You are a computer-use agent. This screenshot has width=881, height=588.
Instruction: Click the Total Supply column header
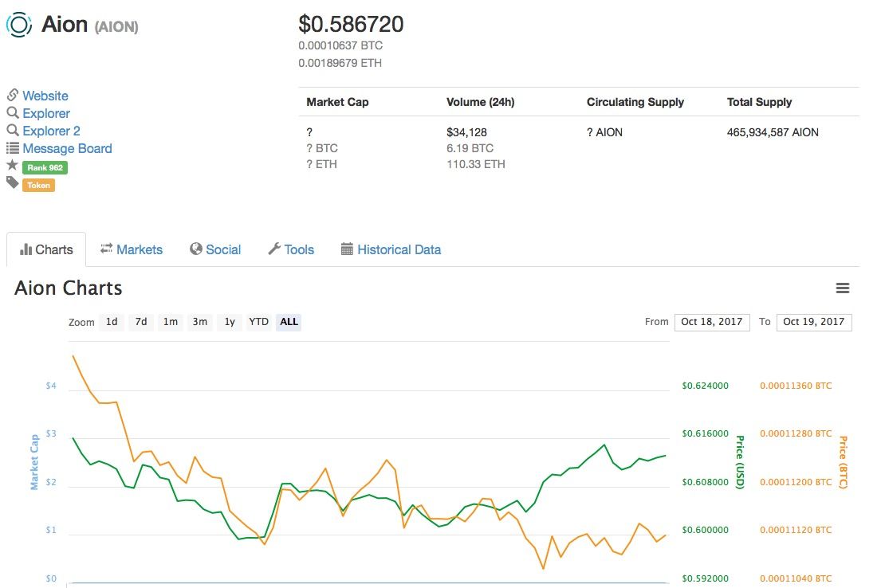tap(760, 102)
